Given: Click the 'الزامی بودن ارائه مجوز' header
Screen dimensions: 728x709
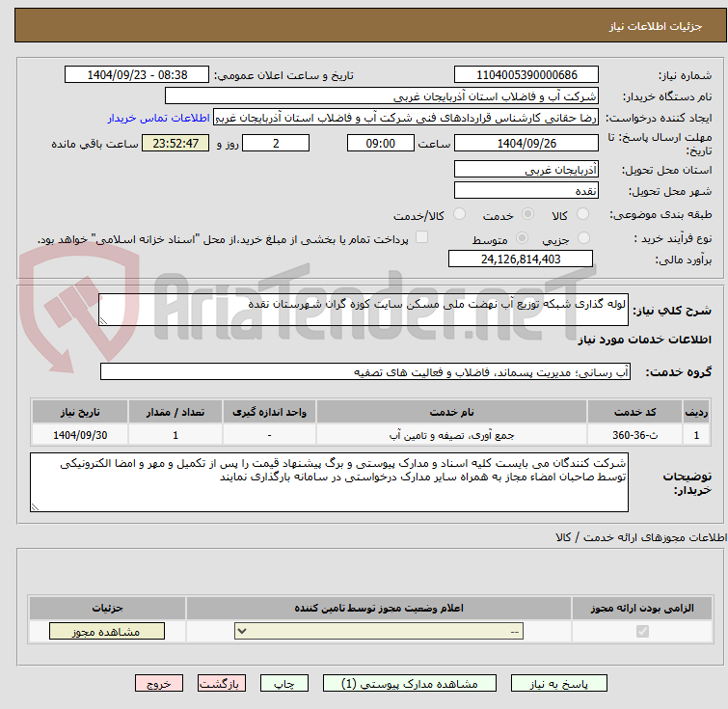Looking at the screenshot, I should pos(642,608).
